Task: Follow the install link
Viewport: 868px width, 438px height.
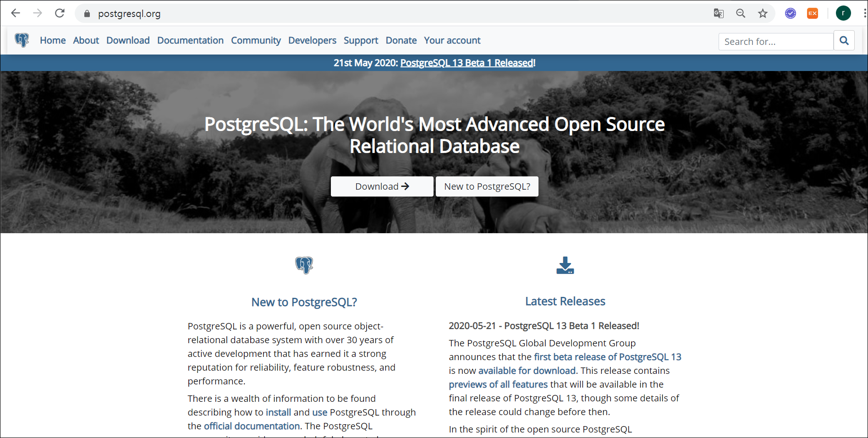Action: click(278, 412)
